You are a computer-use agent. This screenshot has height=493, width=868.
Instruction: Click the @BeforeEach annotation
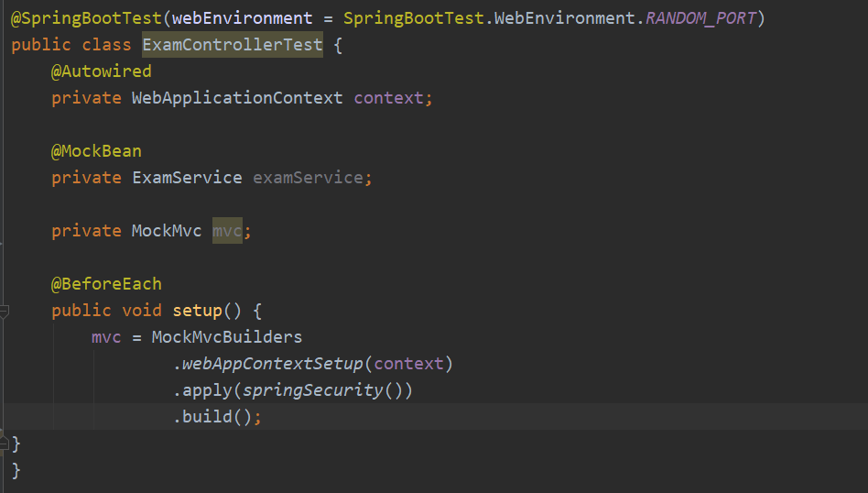point(106,284)
